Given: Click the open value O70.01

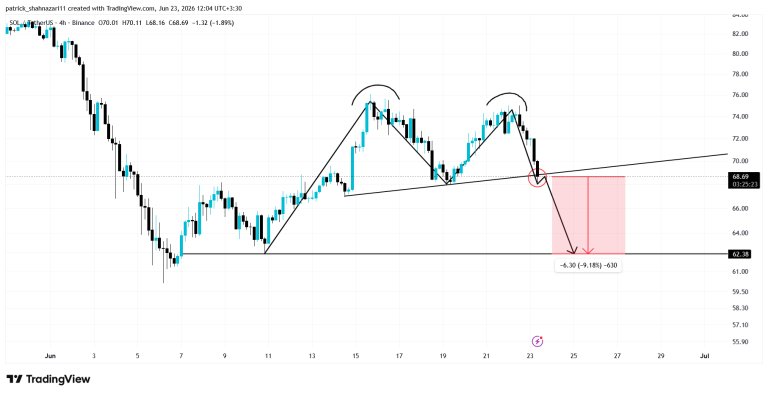Looking at the screenshot, I should tap(108, 23).
